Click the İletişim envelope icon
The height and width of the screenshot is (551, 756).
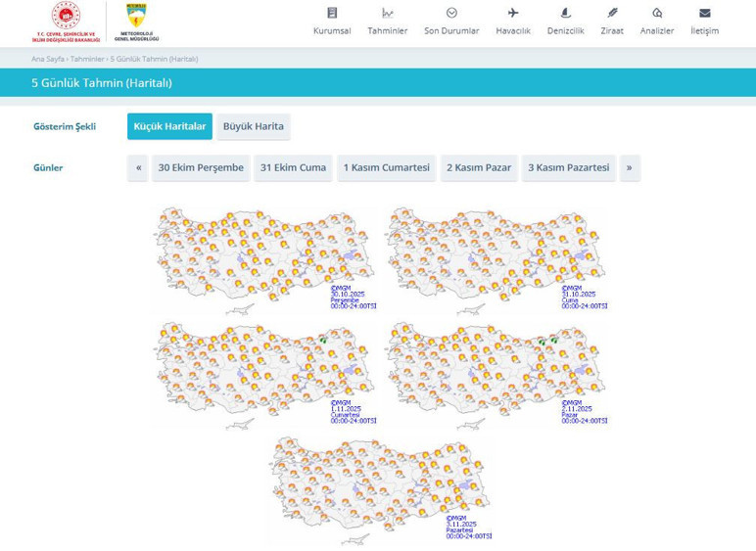click(x=704, y=13)
